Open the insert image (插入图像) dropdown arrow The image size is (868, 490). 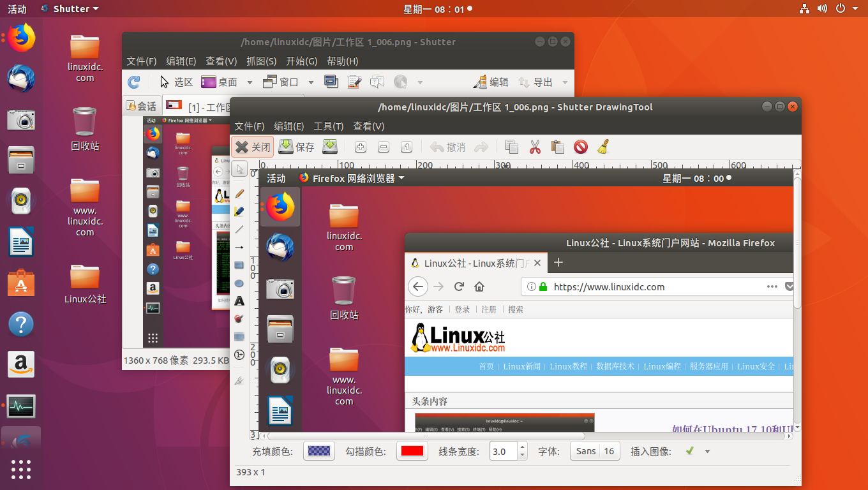click(x=707, y=451)
